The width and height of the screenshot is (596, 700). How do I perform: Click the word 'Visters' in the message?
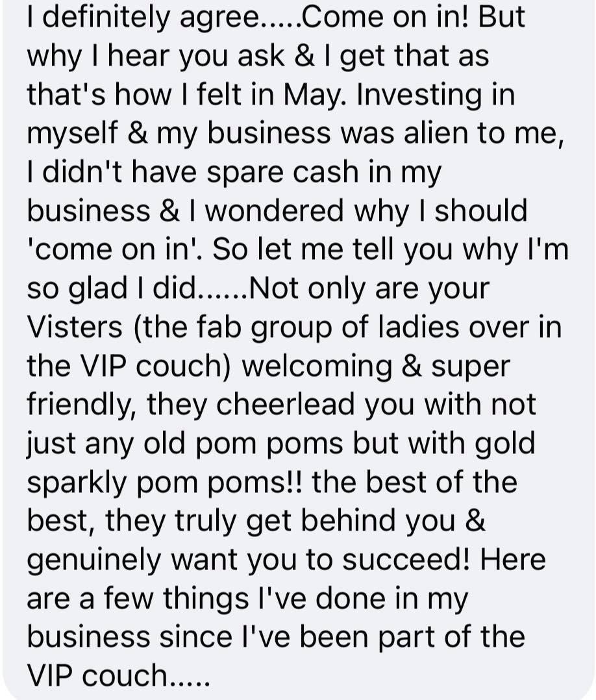[x=75, y=327]
